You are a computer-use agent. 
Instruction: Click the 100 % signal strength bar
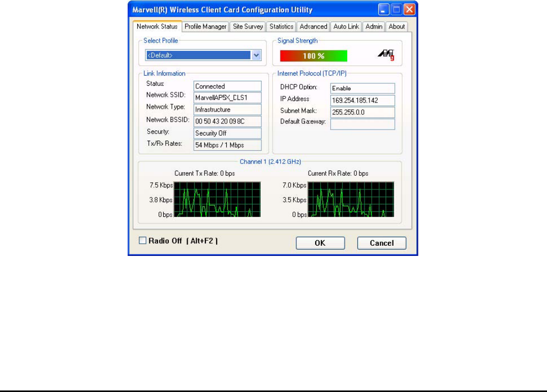pos(314,56)
